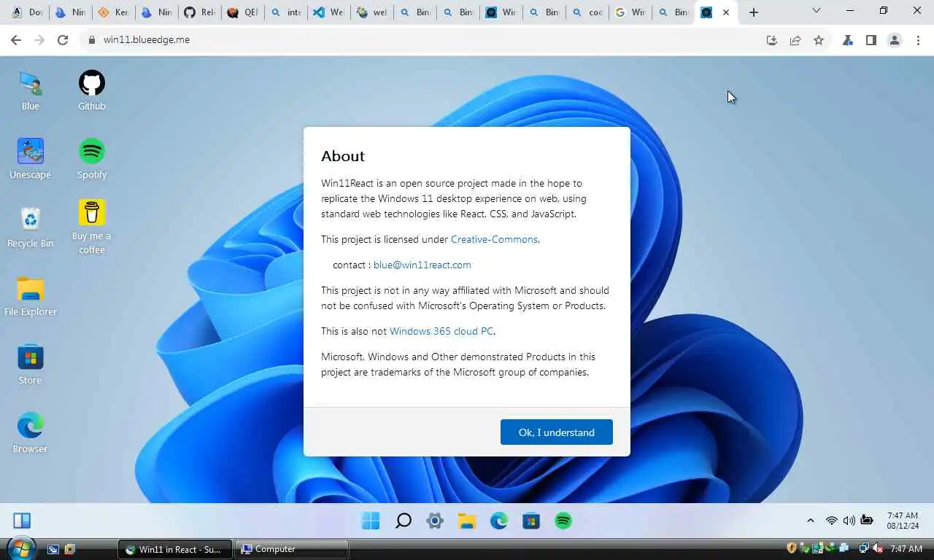934x560 pixels.
Task: Close the active Chrome tab
Action: click(x=726, y=12)
